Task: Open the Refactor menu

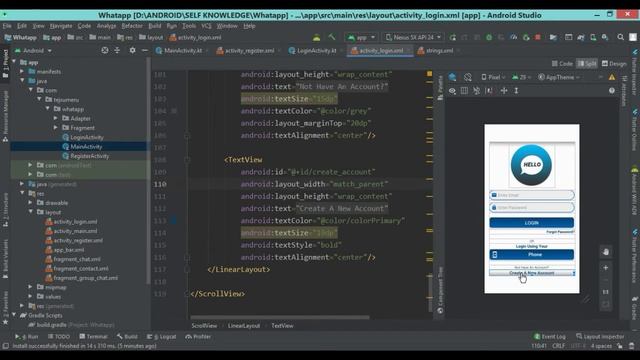Action: [x=132, y=26]
